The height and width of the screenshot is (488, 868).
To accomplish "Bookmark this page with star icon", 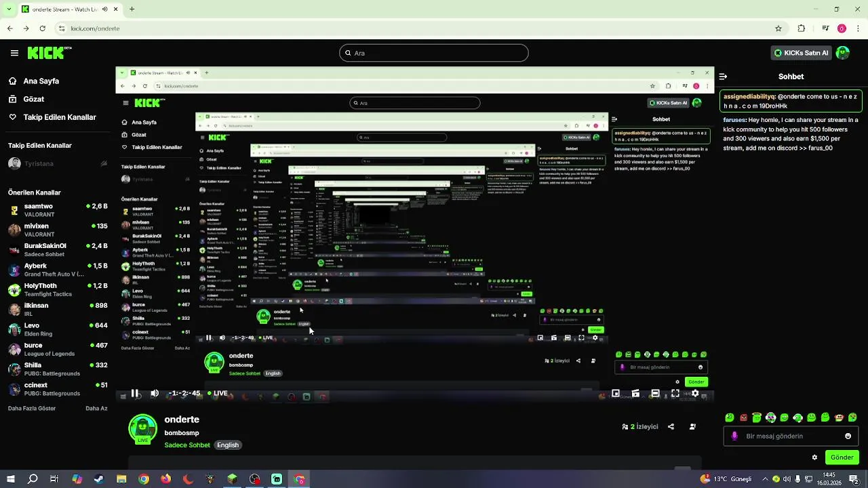I will [778, 28].
